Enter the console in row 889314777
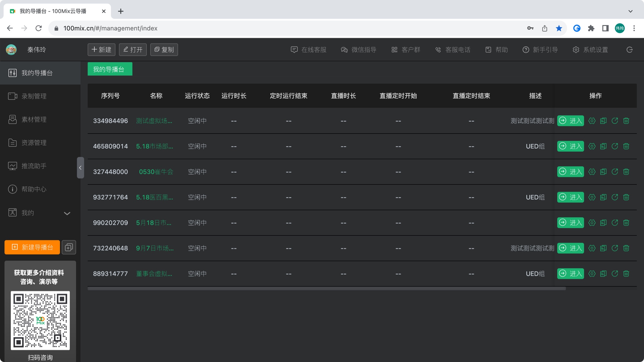The image size is (644, 362). pyautogui.click(x=570, y=274)
